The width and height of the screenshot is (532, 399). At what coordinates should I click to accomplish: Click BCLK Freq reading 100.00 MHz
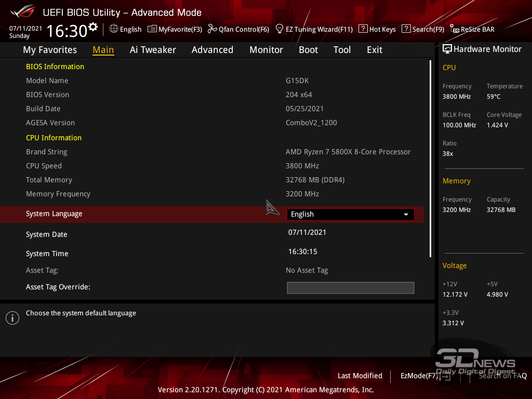point(459,125)
